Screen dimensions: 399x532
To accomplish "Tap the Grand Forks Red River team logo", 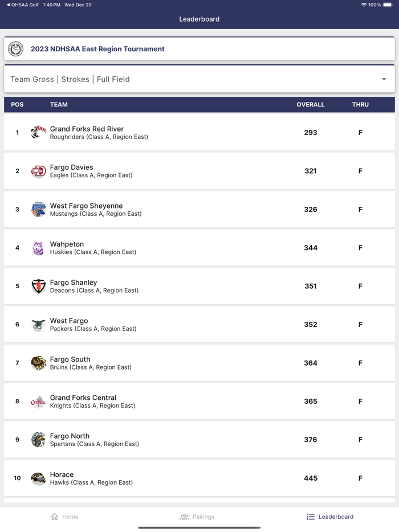I will 38,133.
